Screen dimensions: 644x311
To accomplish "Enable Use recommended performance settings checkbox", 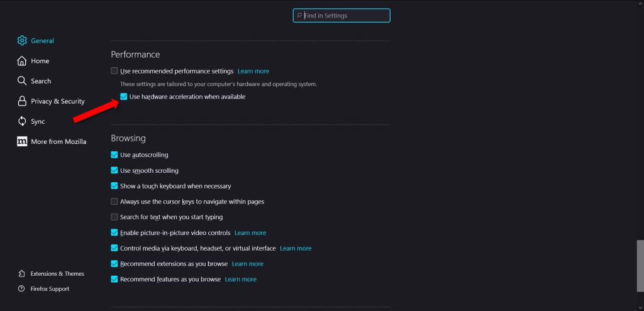I will coord(114,71).
